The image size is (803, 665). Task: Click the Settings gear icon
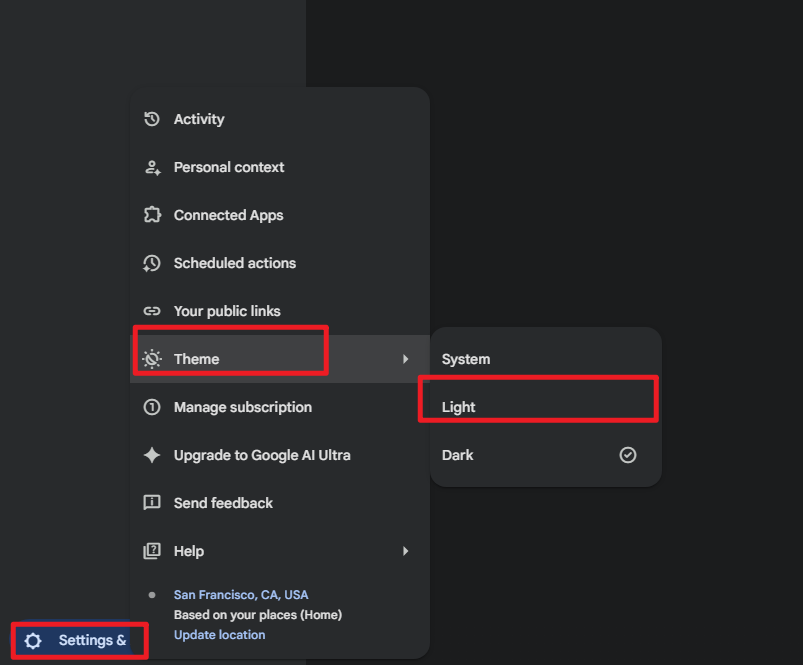click(33, 640)
